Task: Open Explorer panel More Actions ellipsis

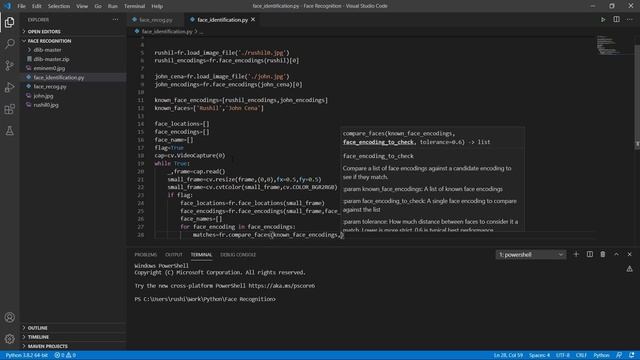Action: coord(116,20)
